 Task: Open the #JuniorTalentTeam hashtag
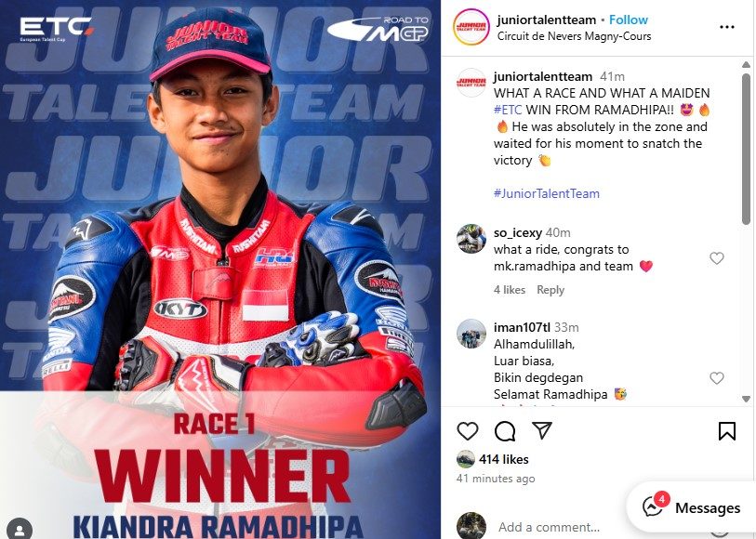pyautogui.click(x=546, y=193)
